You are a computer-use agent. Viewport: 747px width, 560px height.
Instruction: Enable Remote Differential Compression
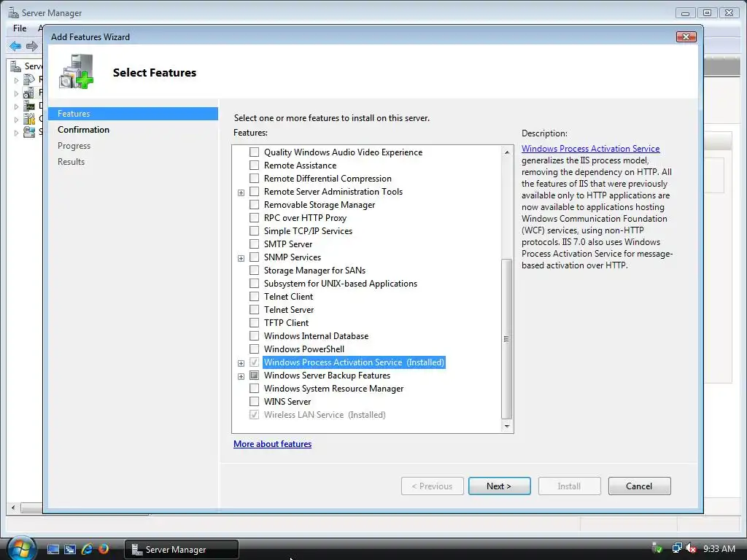255,178
